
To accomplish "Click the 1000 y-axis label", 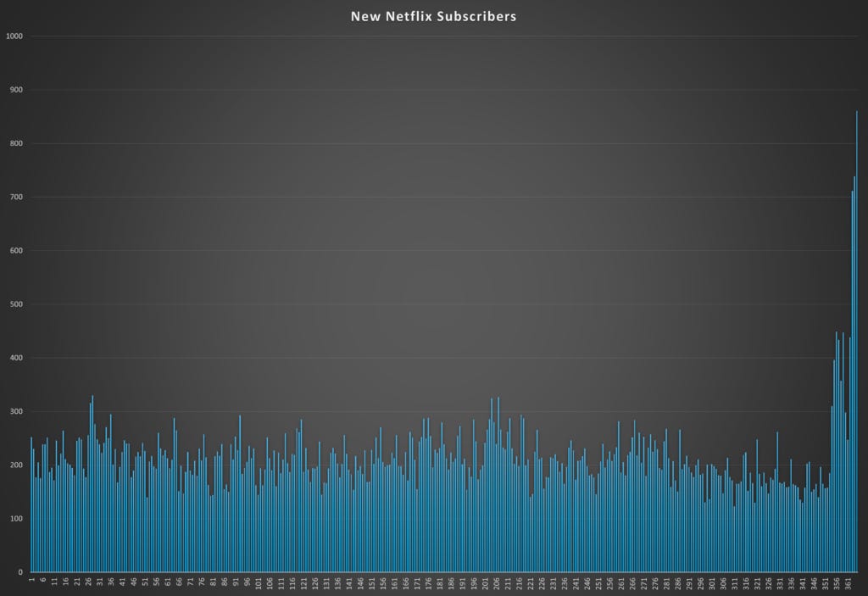I will 14,36.
